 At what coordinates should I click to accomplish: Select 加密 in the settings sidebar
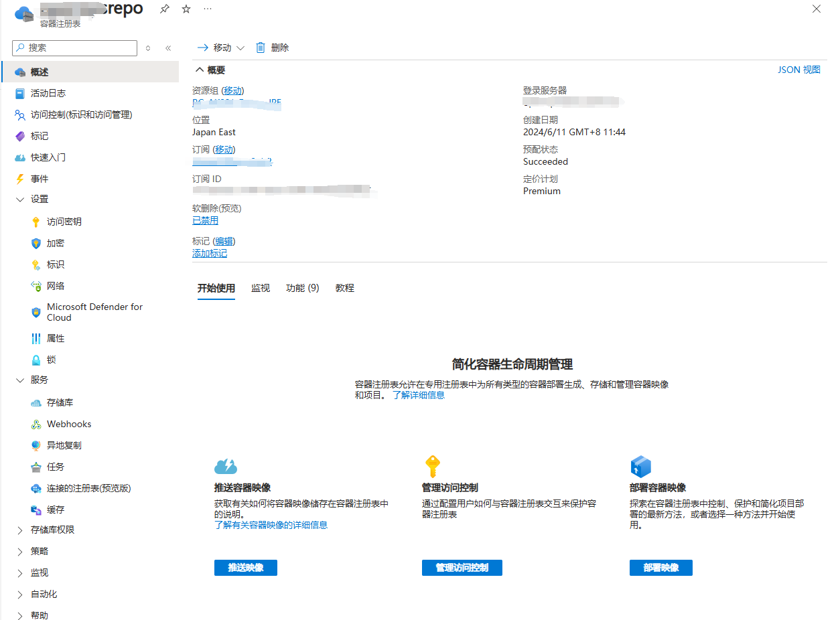[x=54, y=243]
